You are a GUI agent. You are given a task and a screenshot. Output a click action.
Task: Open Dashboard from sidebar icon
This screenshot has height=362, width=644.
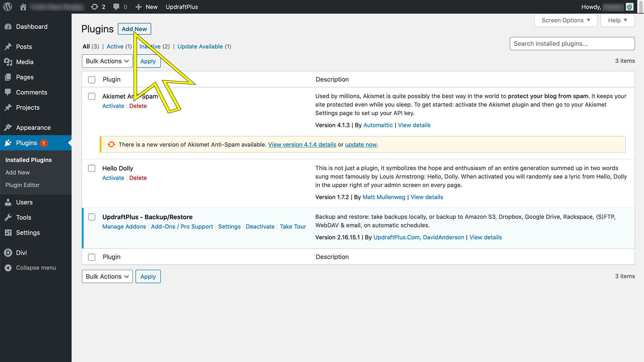point(8,26)
